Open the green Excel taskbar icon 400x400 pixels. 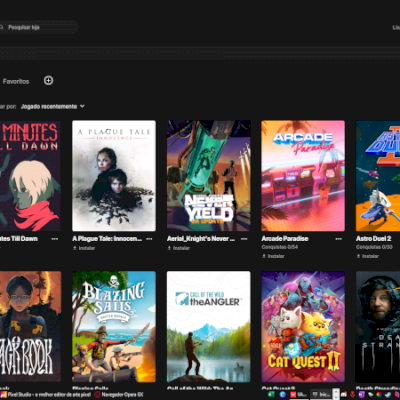click(x=271, y=395)
